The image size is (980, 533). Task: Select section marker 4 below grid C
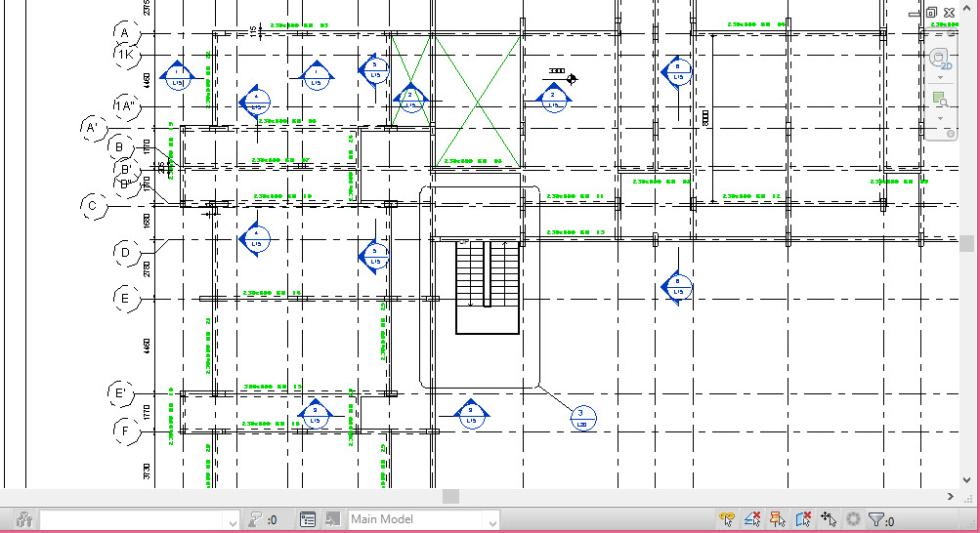[x=254, y=238]
